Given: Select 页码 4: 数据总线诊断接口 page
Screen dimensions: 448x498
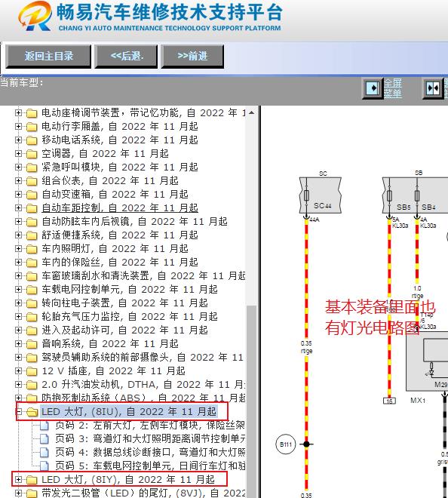Looking at the screenshot, I should pos(150,452).
